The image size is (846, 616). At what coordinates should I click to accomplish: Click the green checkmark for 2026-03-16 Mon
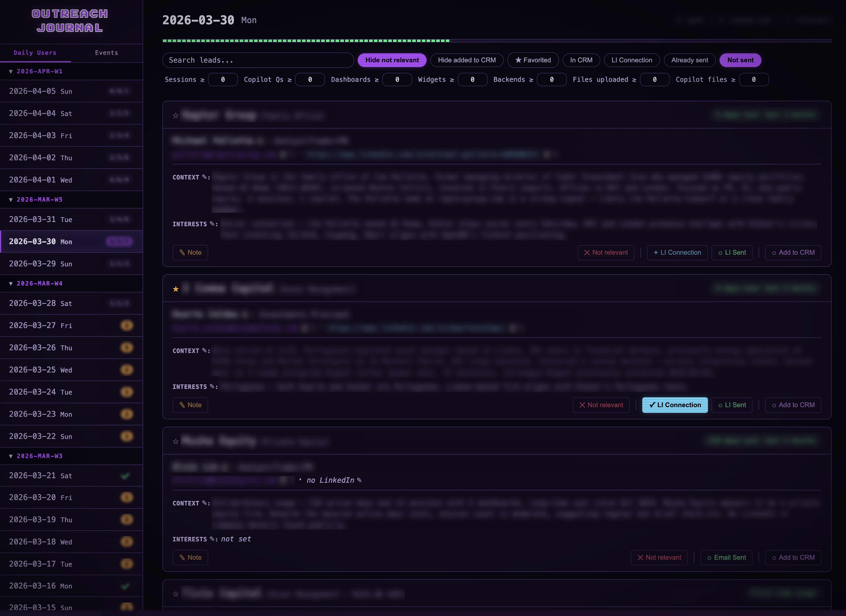click(125, 586)
